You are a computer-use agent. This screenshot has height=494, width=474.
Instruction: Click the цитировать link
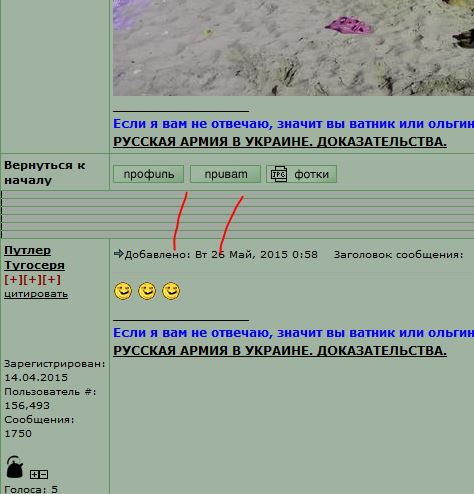pyautogui.click(x=36, y=294)
